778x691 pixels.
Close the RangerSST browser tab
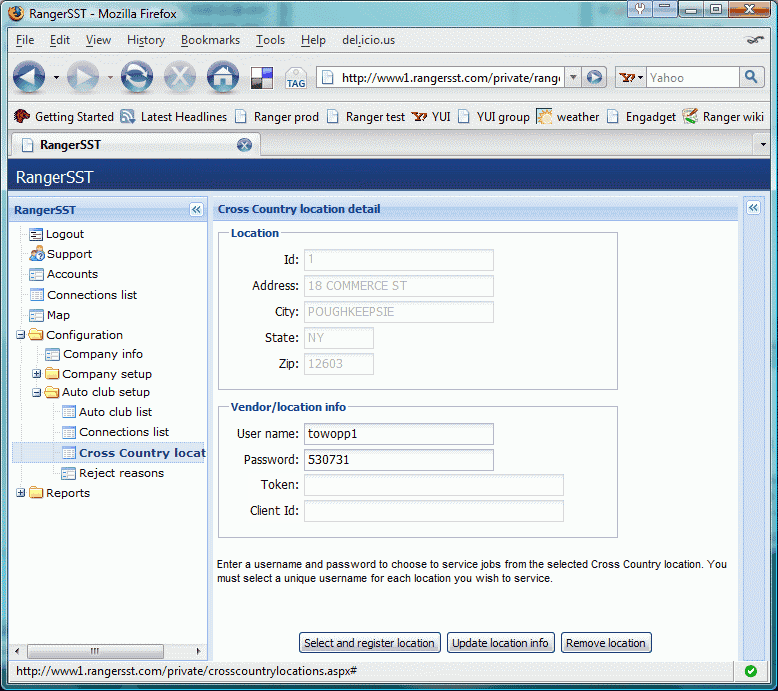pos(244,145)
